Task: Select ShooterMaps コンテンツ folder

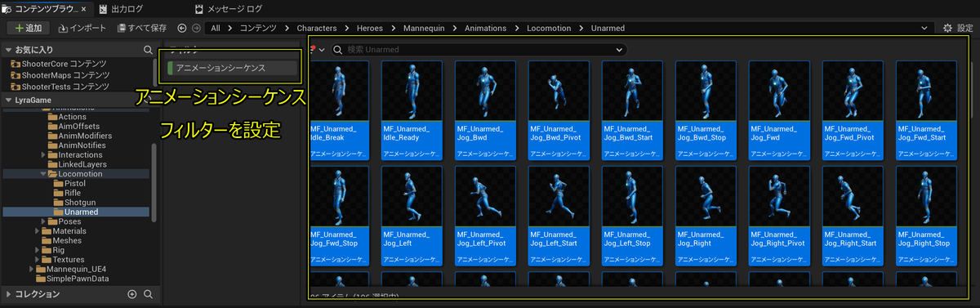Action: click(x=60, y=75)
